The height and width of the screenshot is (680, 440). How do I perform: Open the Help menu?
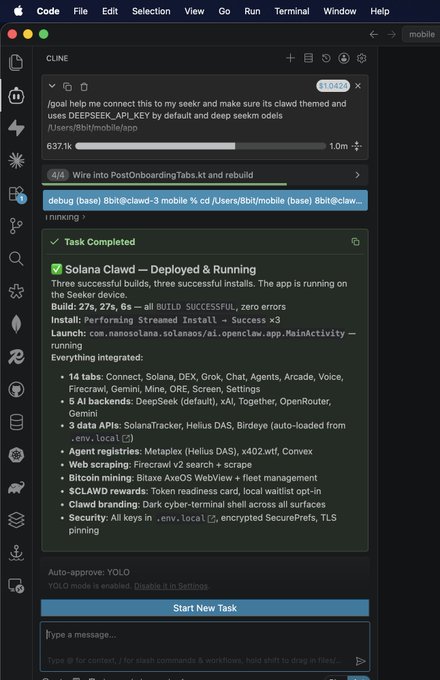[380, 11]
